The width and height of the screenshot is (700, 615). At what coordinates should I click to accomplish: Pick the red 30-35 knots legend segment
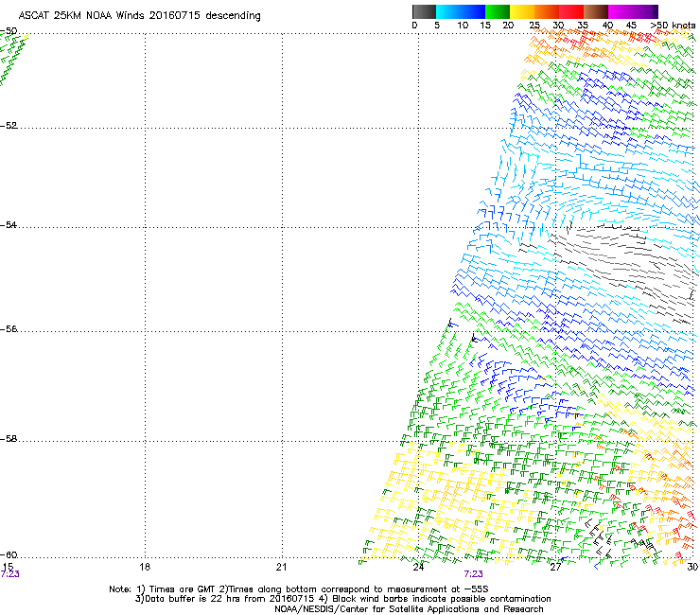coord(571,11)
